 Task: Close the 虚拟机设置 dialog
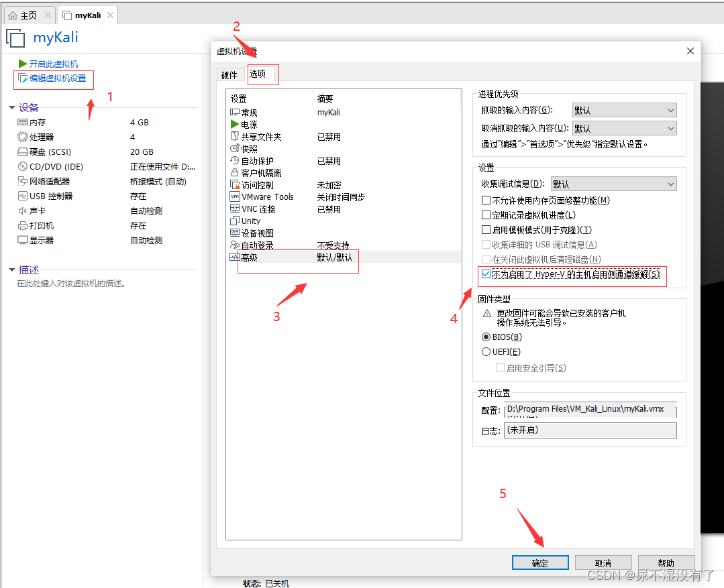click(x=690, y=51)
